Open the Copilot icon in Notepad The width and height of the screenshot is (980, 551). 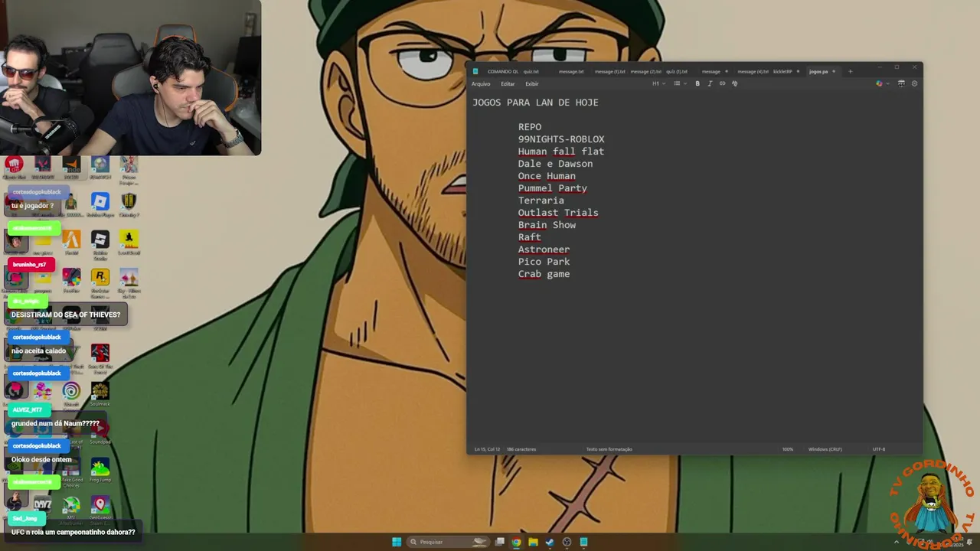tap(879, 83)
